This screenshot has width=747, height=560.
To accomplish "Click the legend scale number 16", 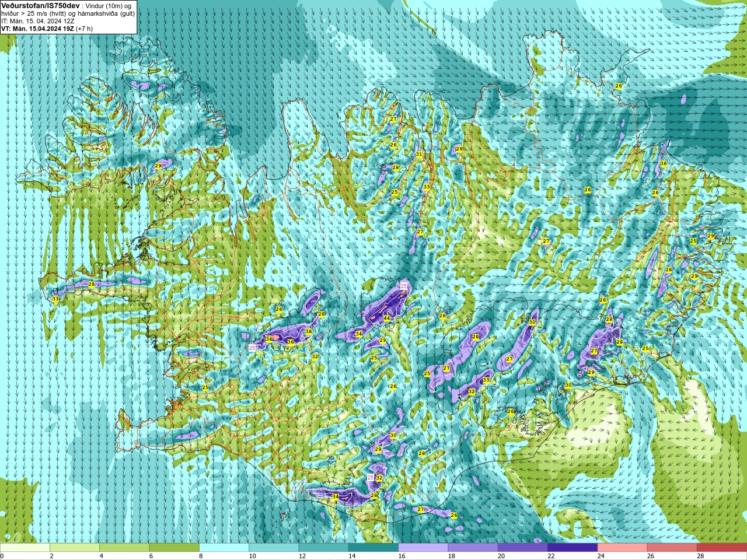I will (402, 556).
